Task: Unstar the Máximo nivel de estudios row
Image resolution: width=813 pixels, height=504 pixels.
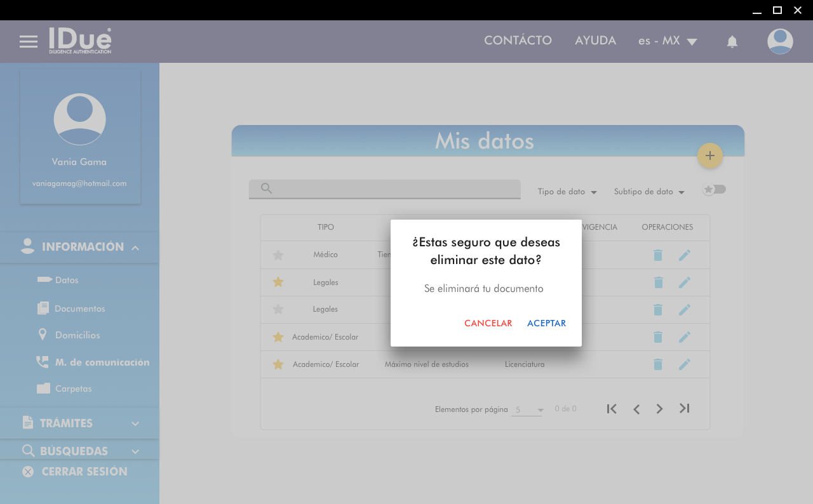Action: tap(278, 364)
